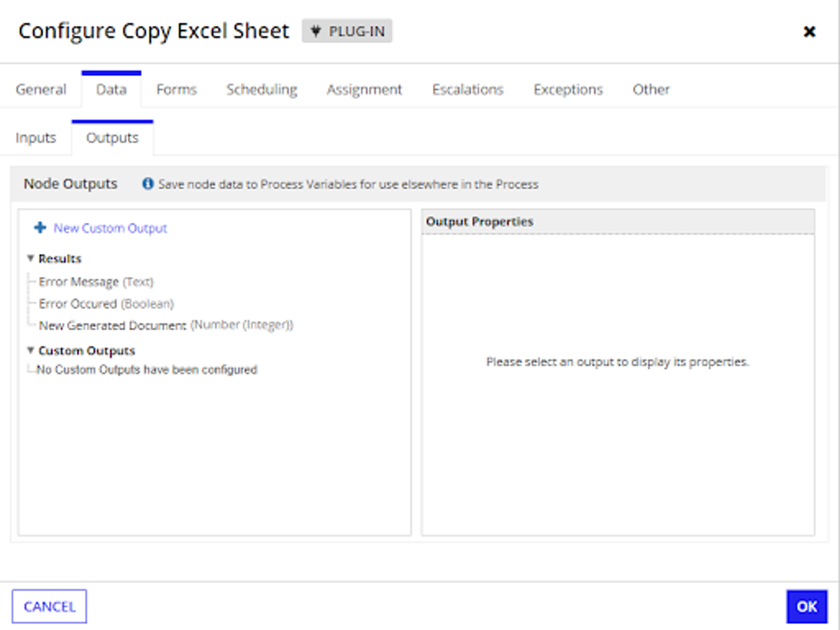This screenshot has height=630, width=840.
Task: Confirm with the OK button
Action: coord(807,606)
